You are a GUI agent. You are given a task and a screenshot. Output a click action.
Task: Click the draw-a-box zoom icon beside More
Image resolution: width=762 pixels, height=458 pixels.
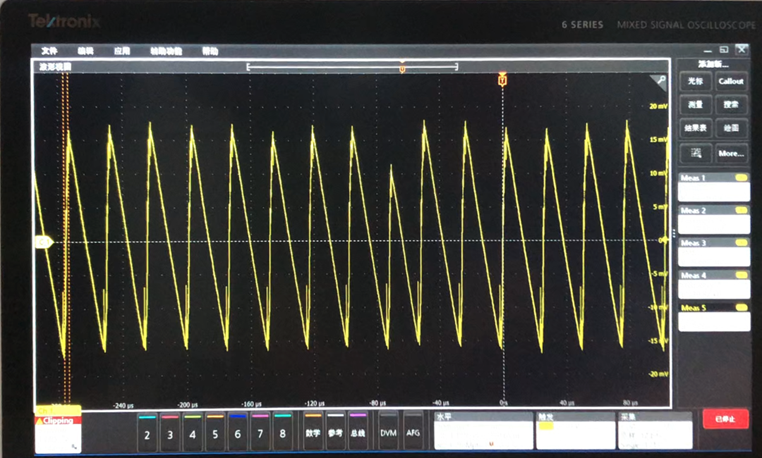coord(695,154)
